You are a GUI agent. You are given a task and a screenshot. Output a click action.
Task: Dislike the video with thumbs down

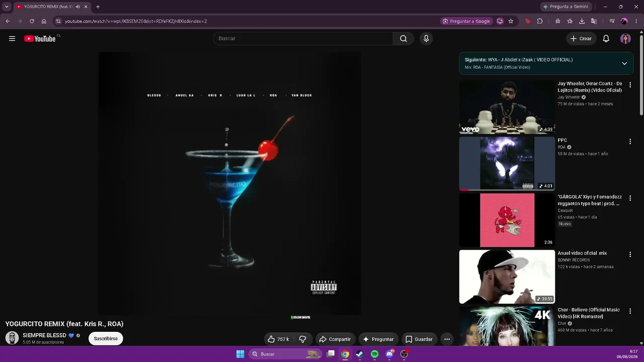(x=302, y=339)
